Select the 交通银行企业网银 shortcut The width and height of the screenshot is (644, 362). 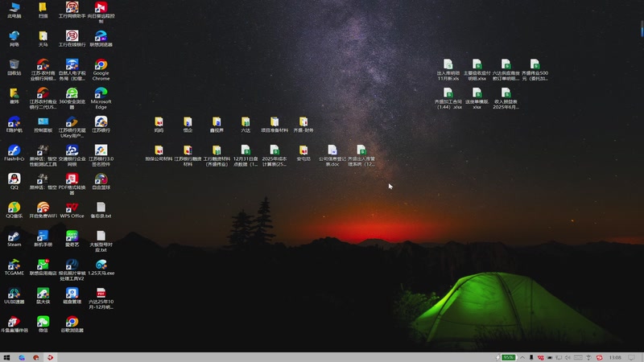[72, 155]
